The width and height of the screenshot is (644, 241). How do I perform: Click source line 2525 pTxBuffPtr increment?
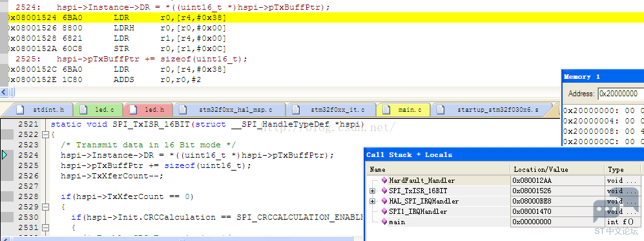point(156,165)
